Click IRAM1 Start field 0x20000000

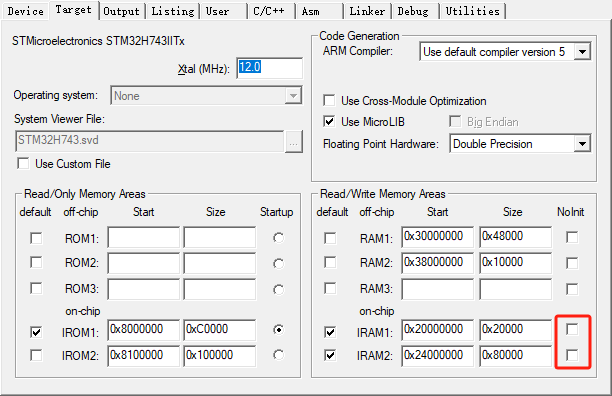pyautogui.click(x=438, y=330)
